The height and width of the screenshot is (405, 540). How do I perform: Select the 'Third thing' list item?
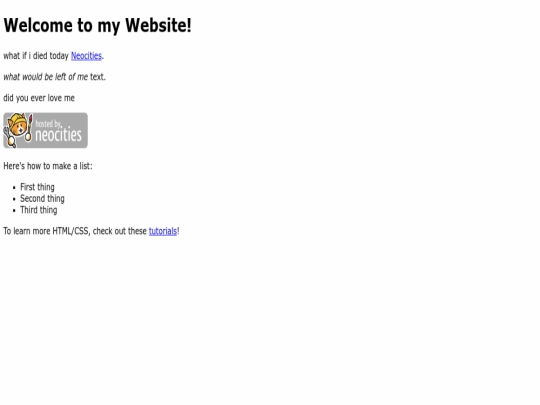[39, 210]
